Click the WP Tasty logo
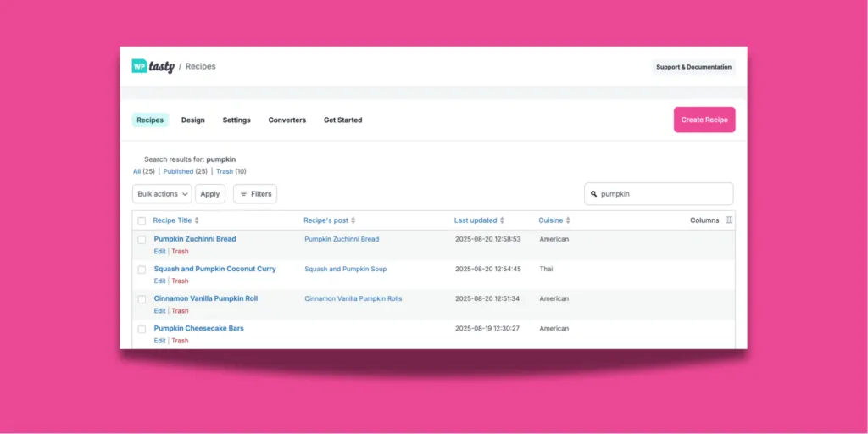Image resolution: width=868 pixels, height=434 pixels. 153,66
